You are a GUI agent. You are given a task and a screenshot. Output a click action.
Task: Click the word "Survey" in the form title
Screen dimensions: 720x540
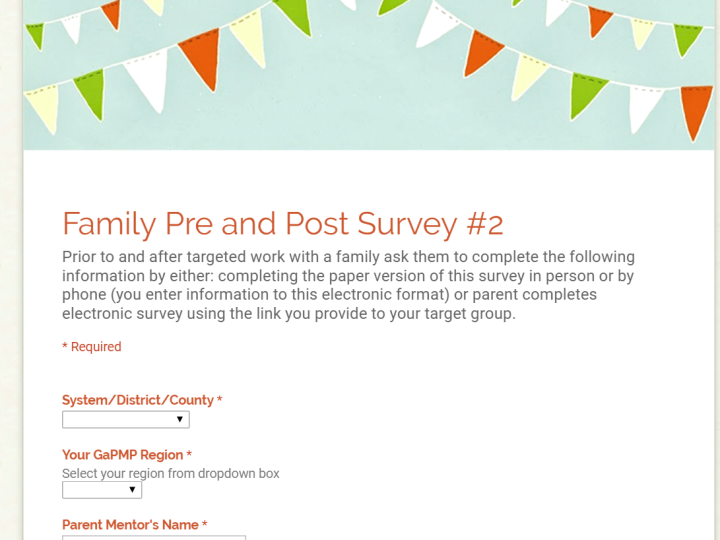point(407,225)
